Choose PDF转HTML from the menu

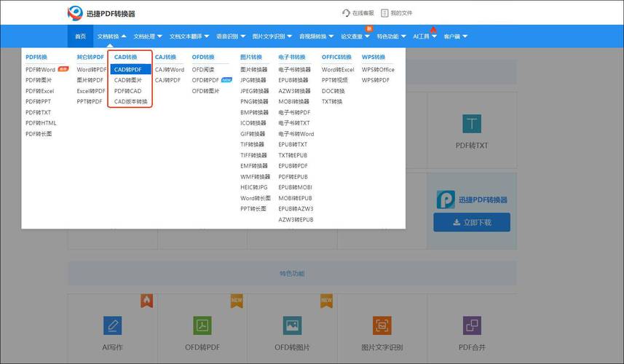coord(41,123)
